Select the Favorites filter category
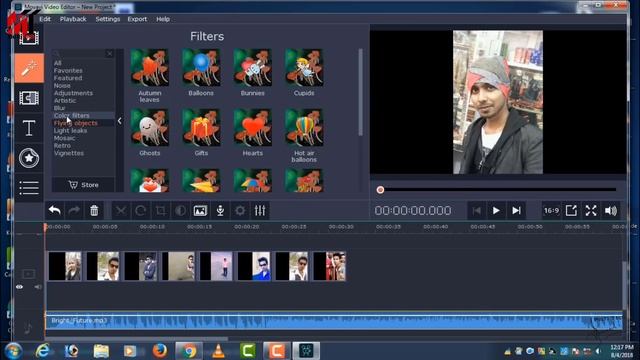The image size is (640, 360). coord(68,71)
